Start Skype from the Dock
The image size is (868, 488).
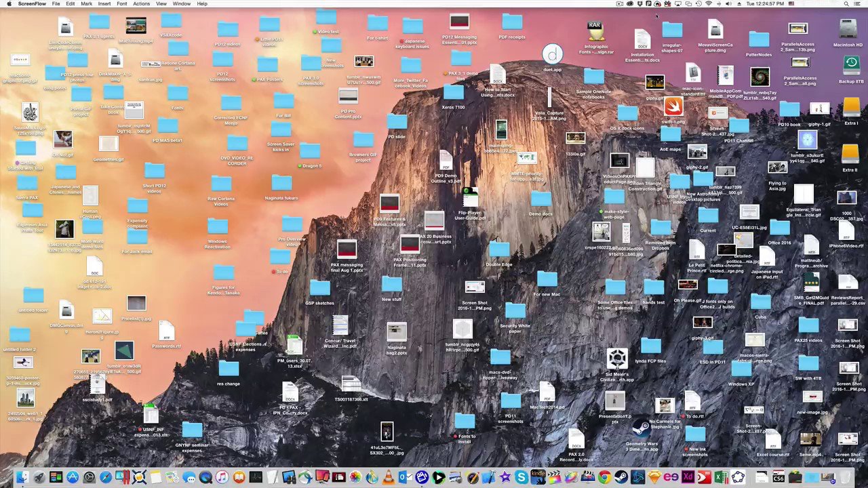[x=521, y=479]
